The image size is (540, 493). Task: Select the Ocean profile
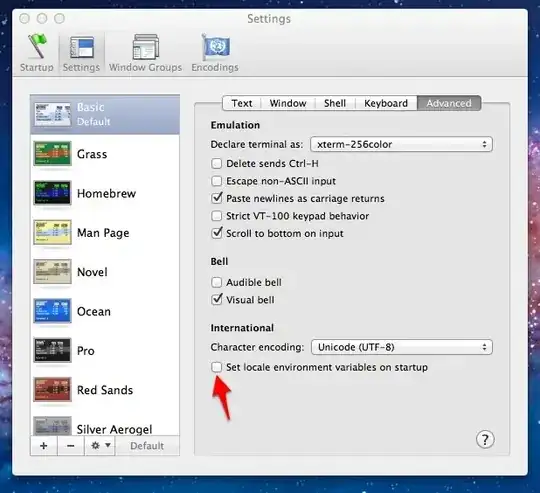click(105, 311)
